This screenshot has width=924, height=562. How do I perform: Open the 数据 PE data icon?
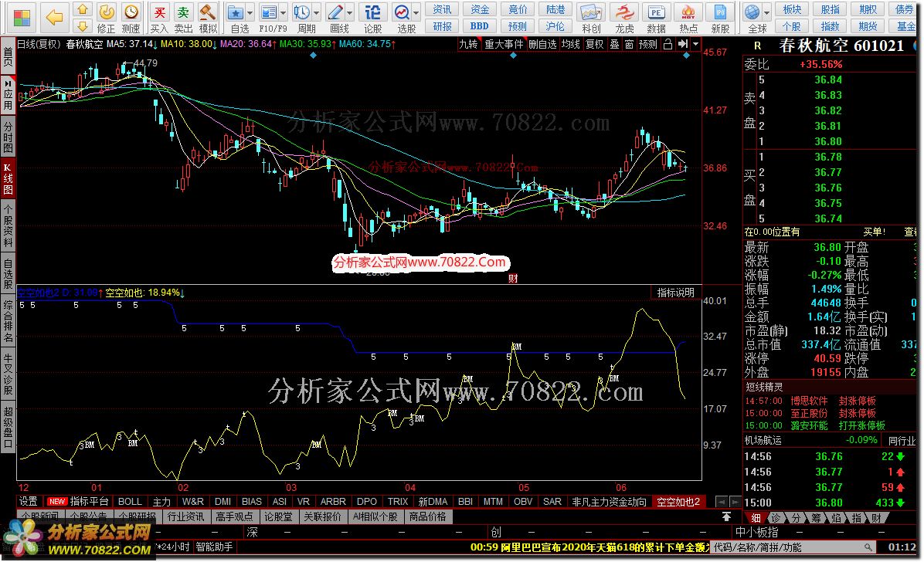656,18
